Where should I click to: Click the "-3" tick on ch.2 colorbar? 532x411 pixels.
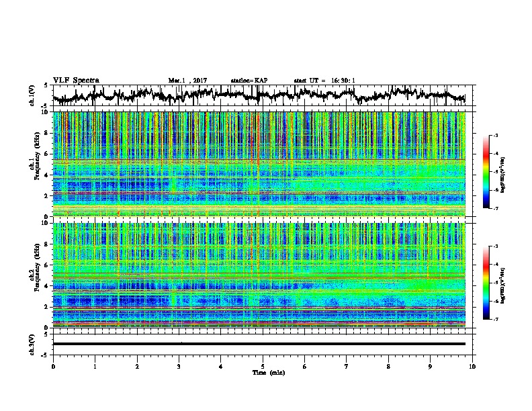(495, 246)
